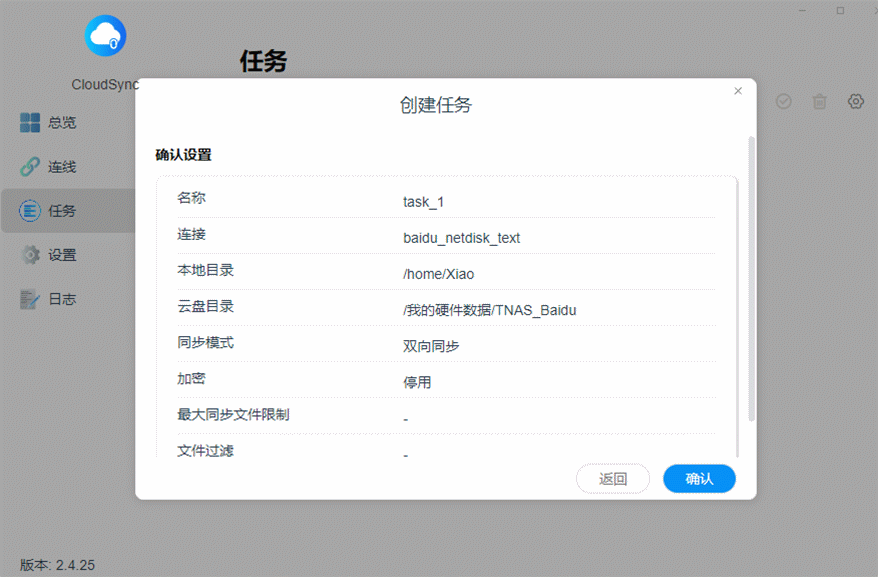Click the local directory path /home/Xiao
Screen dimensions: 878x577
point(438,274)
